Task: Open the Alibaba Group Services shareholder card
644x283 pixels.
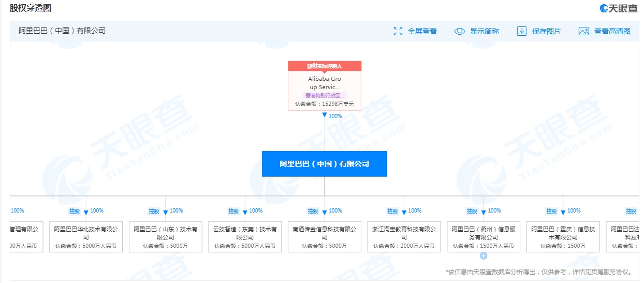Action: coord(325,86)
